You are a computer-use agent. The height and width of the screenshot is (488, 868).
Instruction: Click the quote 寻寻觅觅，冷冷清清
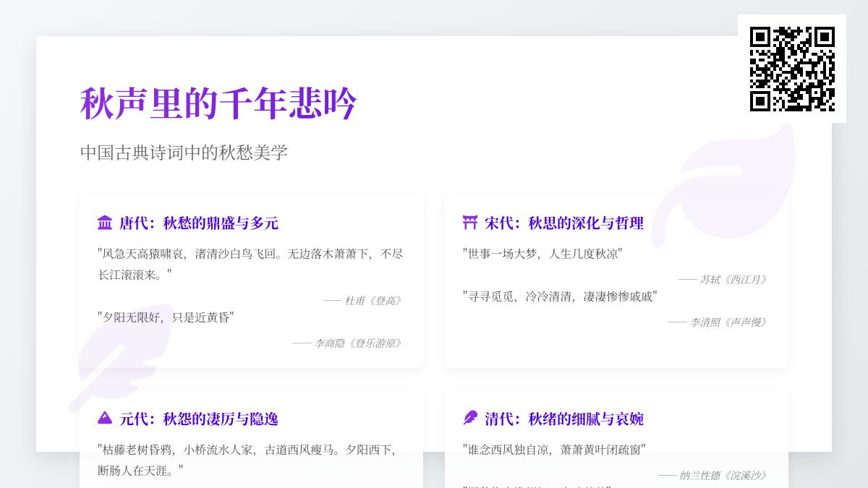(560, 296)
